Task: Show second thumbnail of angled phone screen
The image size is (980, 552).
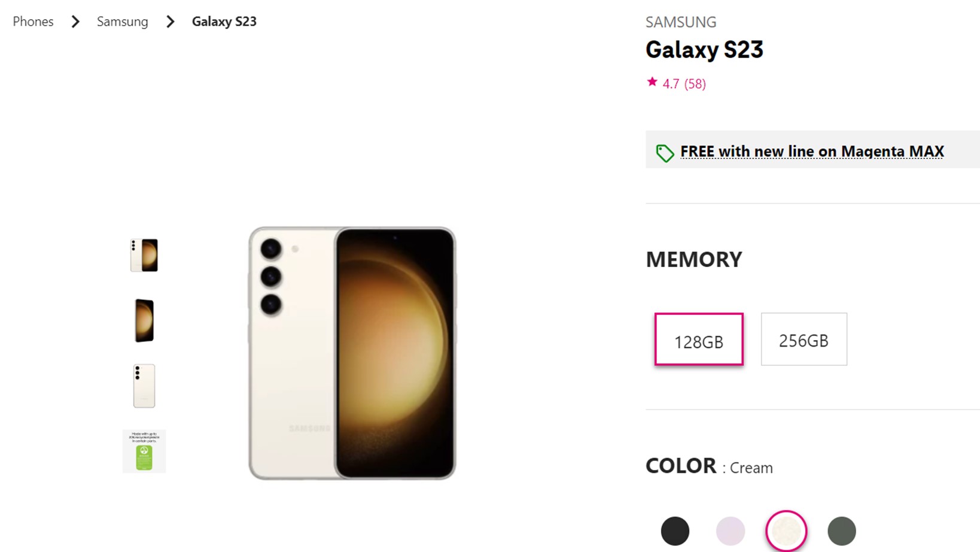Action: (144, 321)
